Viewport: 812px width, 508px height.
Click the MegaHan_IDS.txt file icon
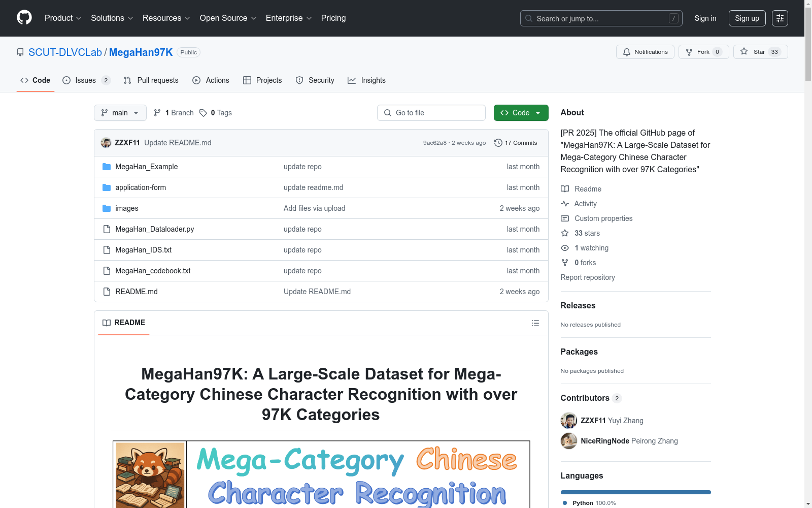(107, 250)
